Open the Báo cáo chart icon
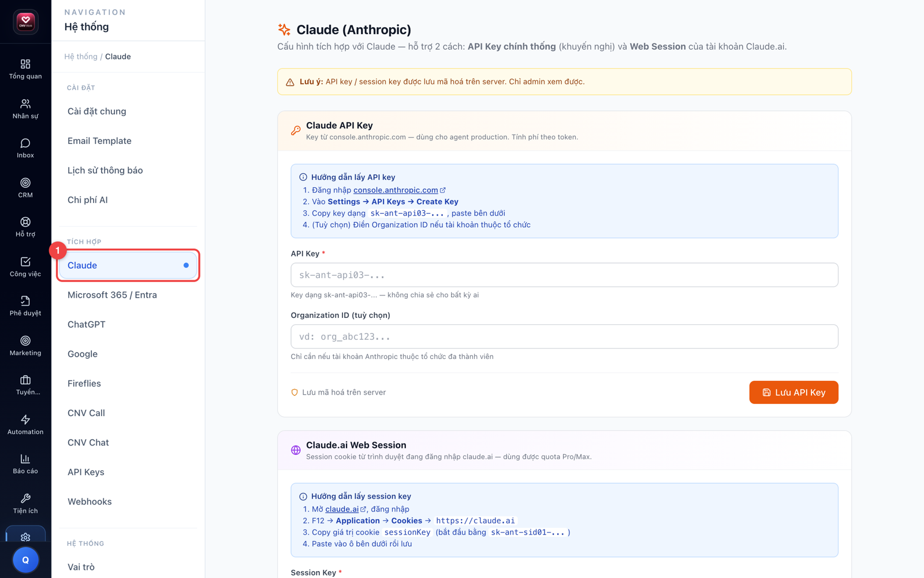The image size is (924, 578). point(25,459)
